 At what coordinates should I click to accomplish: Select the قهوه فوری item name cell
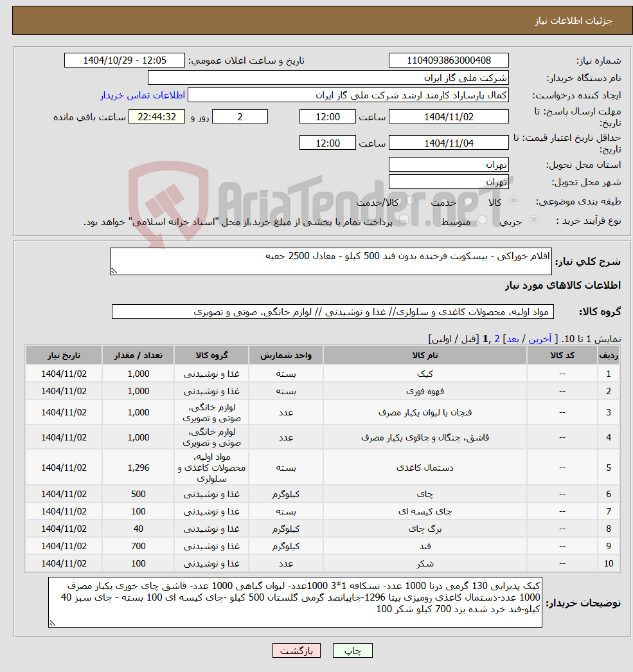pyautogui.click(x=425, y=391)
